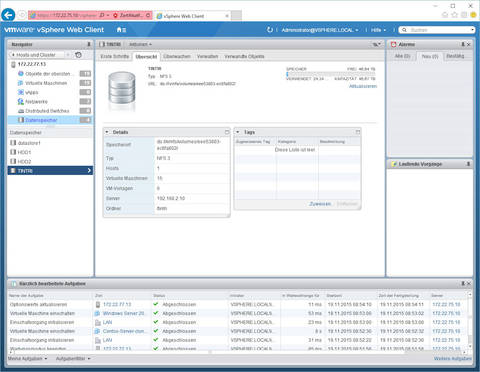Close the Alarme panel
The width and height of the screenshot is (480, 372).
coord(469,44)
